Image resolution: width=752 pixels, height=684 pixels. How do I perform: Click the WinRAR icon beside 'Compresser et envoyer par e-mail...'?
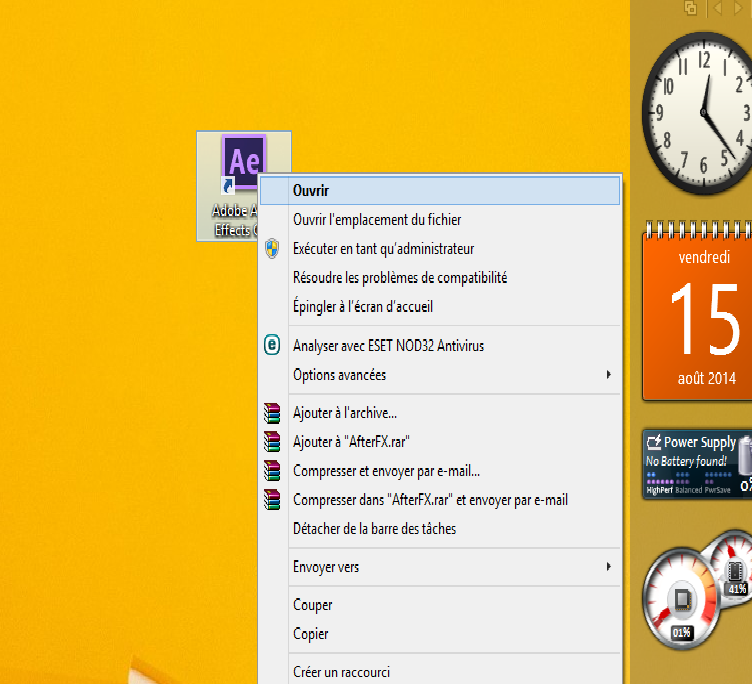272,470
